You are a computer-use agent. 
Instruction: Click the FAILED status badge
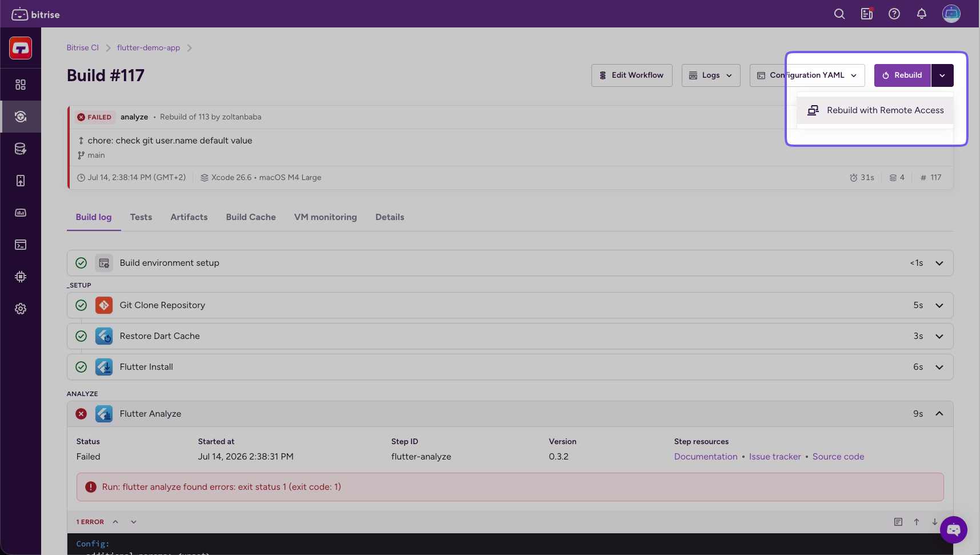click(95, 117)
